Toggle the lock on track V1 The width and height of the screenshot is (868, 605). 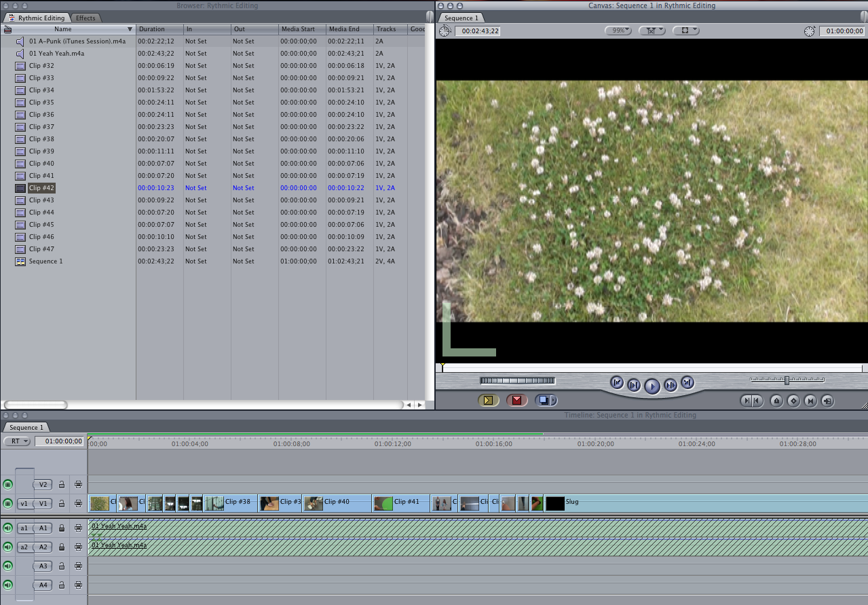(x=60, y=503)
